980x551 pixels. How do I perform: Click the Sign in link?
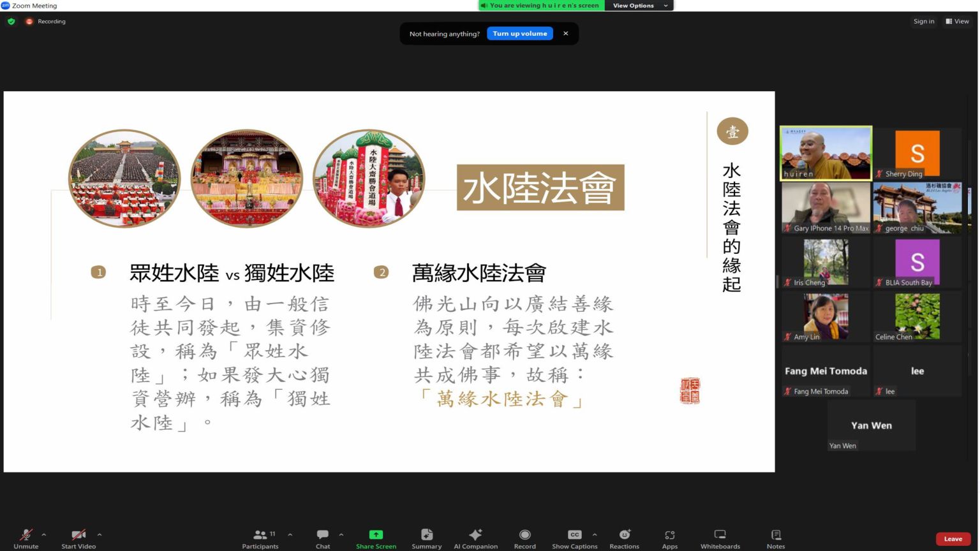[924, 21]
